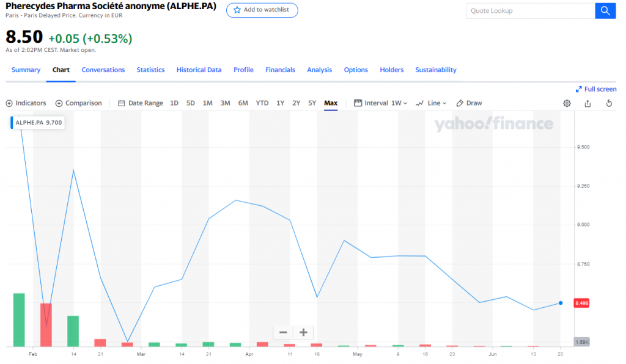Set range to 5D
626x364 pixels.
coord(191,103)
